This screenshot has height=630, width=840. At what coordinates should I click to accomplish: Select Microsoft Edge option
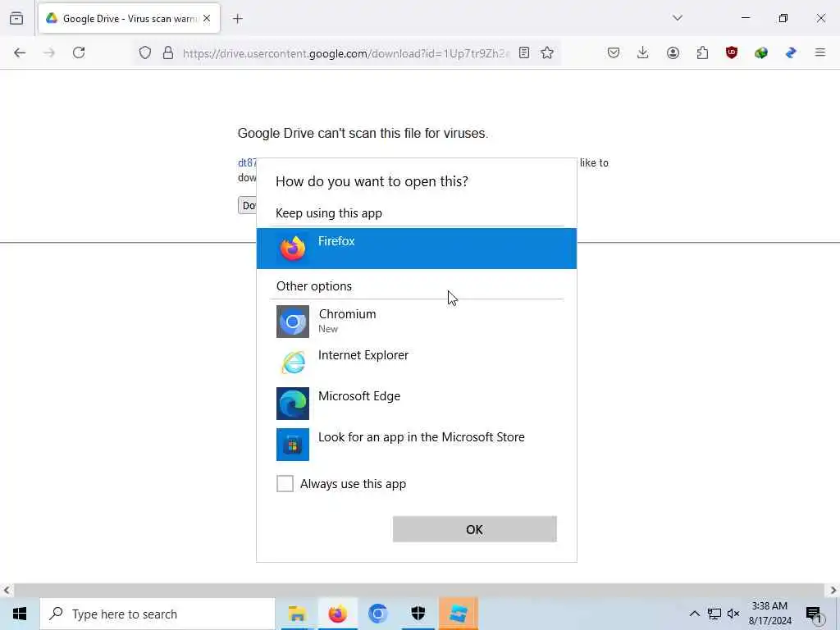coord(416,404)
